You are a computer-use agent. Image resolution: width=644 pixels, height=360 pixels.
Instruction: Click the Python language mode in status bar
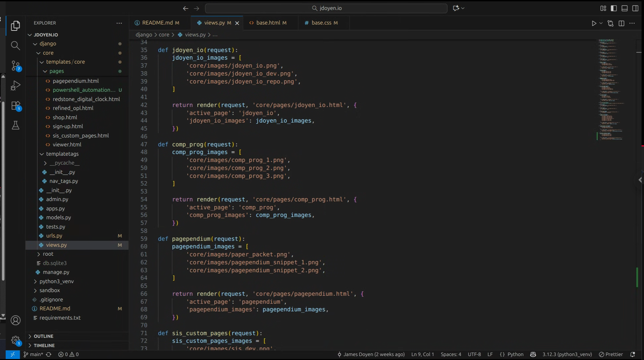[515, 354]
